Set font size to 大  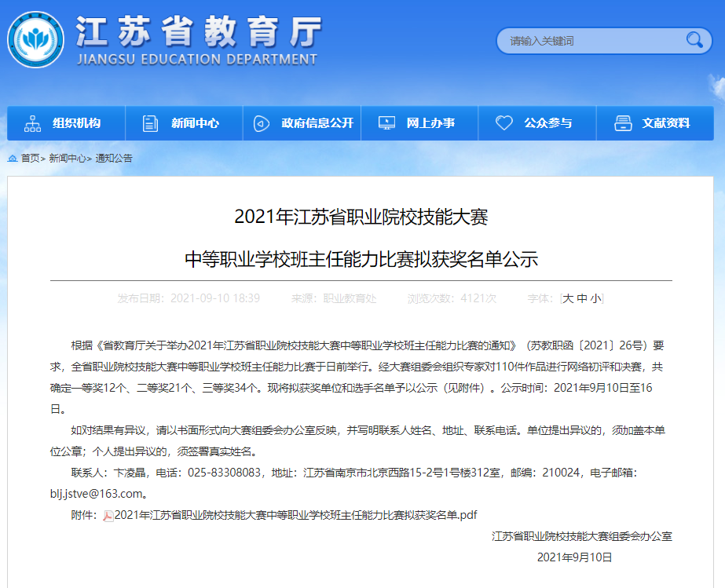(x=568, y=298)
